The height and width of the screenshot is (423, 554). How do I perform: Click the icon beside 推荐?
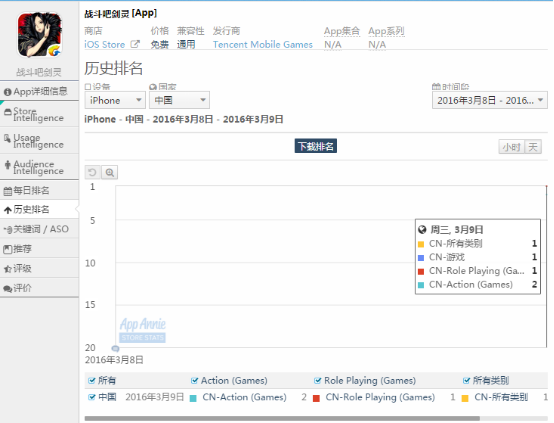point(7,249)
